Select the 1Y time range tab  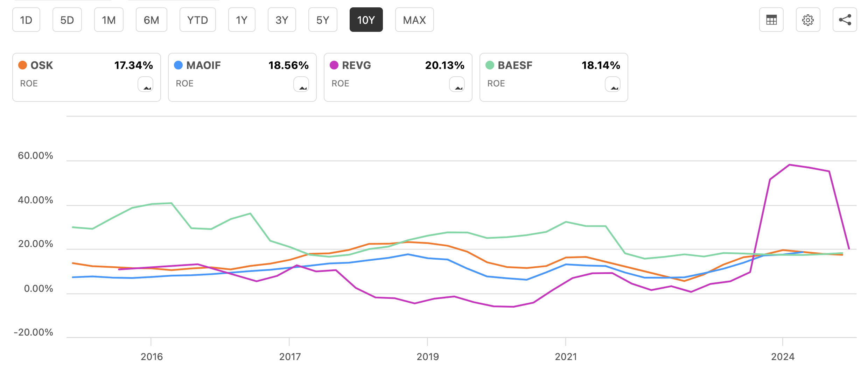click(241, 20)
